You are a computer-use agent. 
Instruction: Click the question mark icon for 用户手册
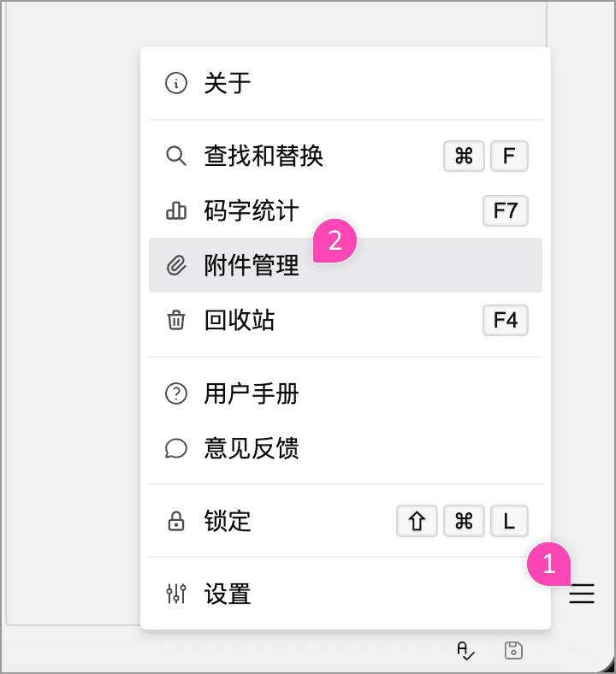[x=175, y=393]
